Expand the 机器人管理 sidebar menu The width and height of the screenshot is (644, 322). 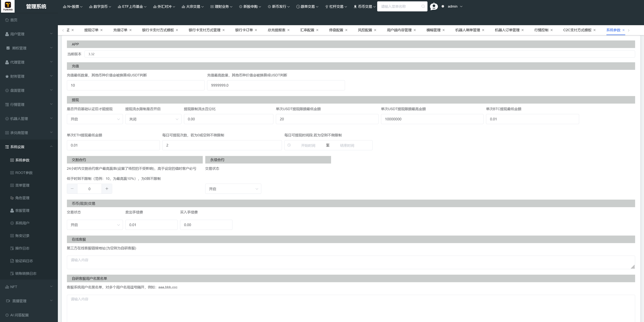pyautogui.click(x=29, y=119)
